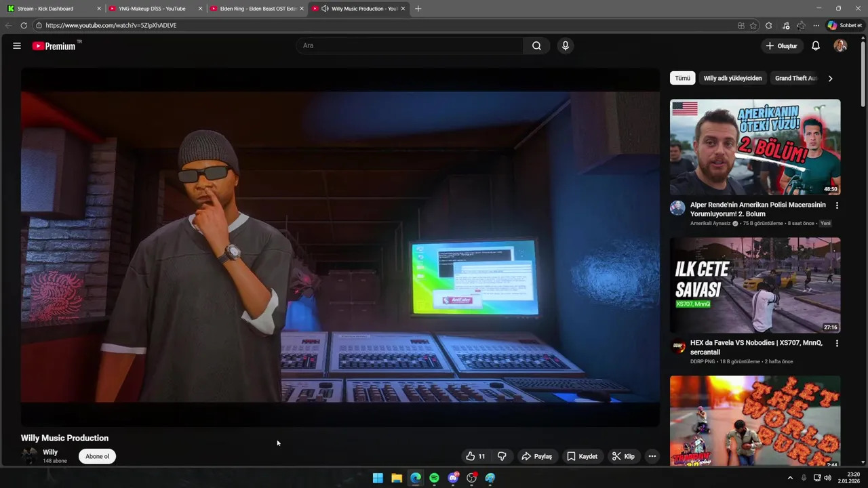The height and width of the screenshot is (488, 868).
Task: Click in the YouTube Ara search field
Action: (x=410, y=46)
